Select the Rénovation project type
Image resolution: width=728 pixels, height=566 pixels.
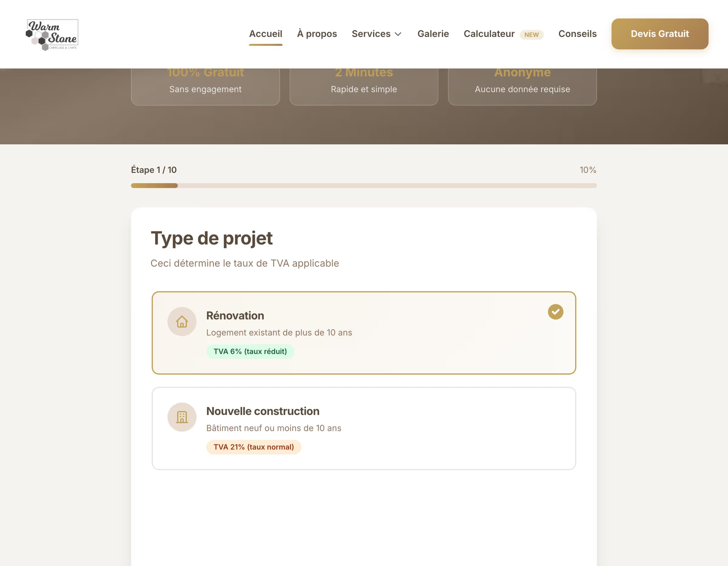point(364,333)
